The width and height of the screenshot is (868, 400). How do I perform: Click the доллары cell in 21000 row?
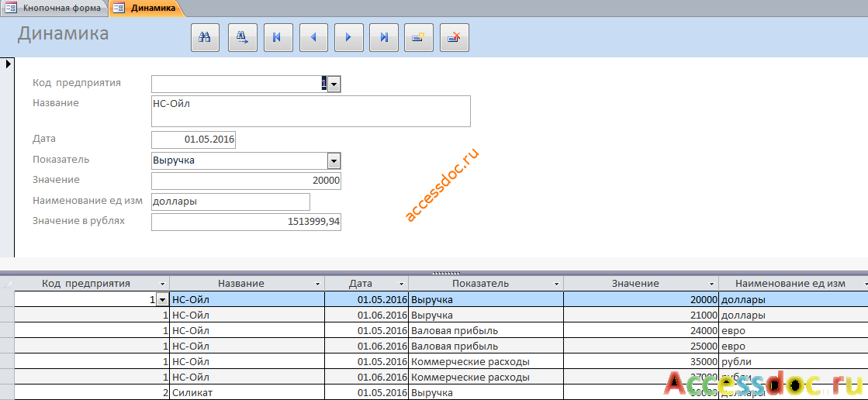(x=794, y=316)
